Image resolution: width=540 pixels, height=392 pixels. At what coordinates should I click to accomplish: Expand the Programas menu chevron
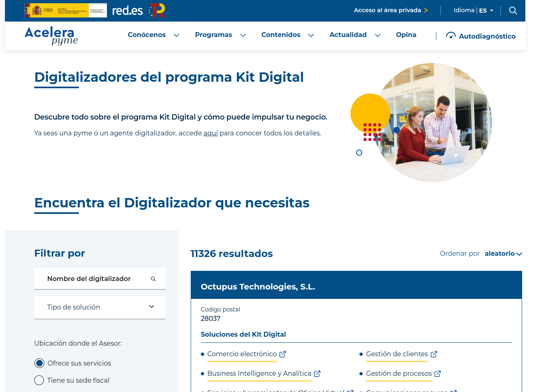pyautogui.click(x=243, y=35)
